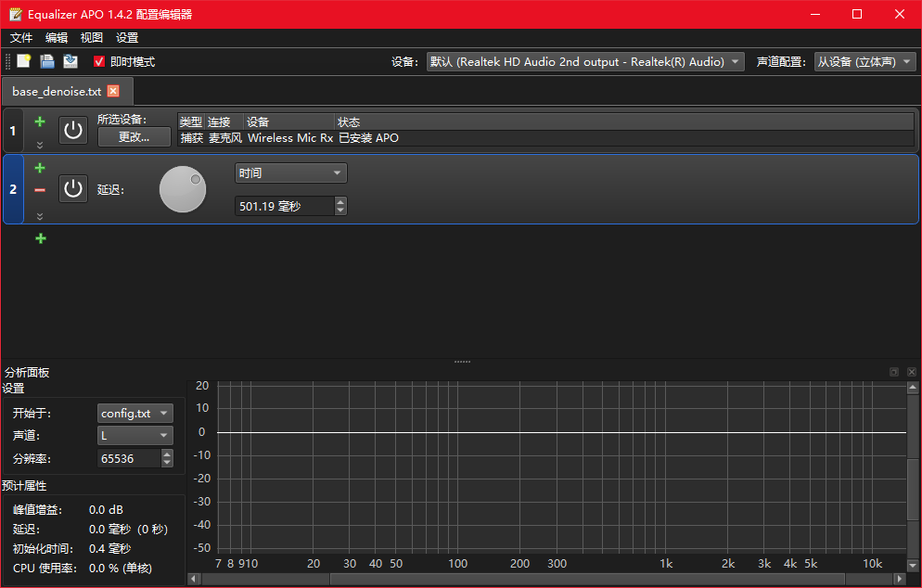
Task: Click graph horizontal scrollbar right arrow
Action: click(899, 579)
